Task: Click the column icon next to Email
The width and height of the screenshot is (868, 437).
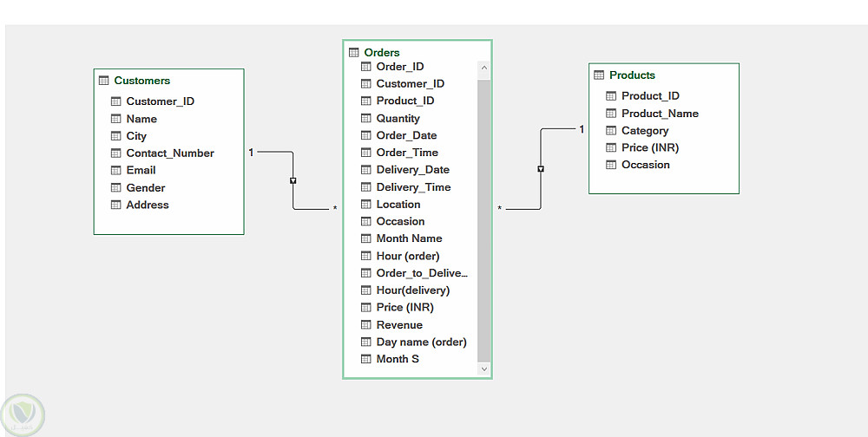Action: 116,171
